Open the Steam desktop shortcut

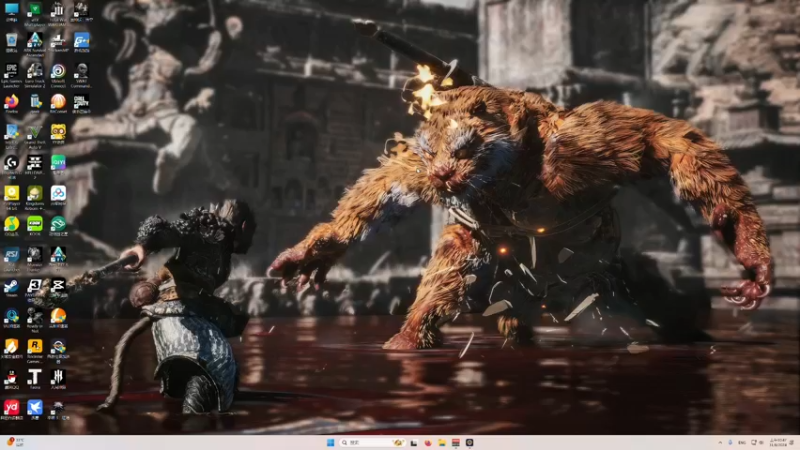tap(11, 287)
